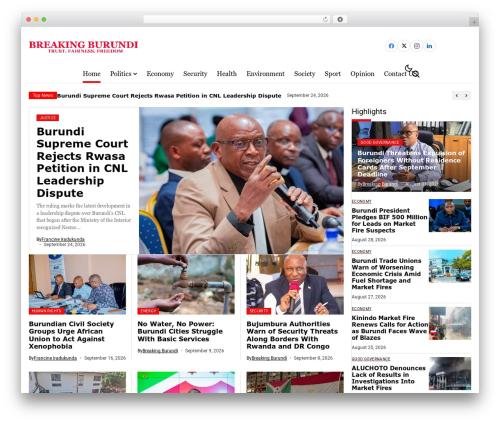
Task: Open the Society menu item
Action: 304,74
